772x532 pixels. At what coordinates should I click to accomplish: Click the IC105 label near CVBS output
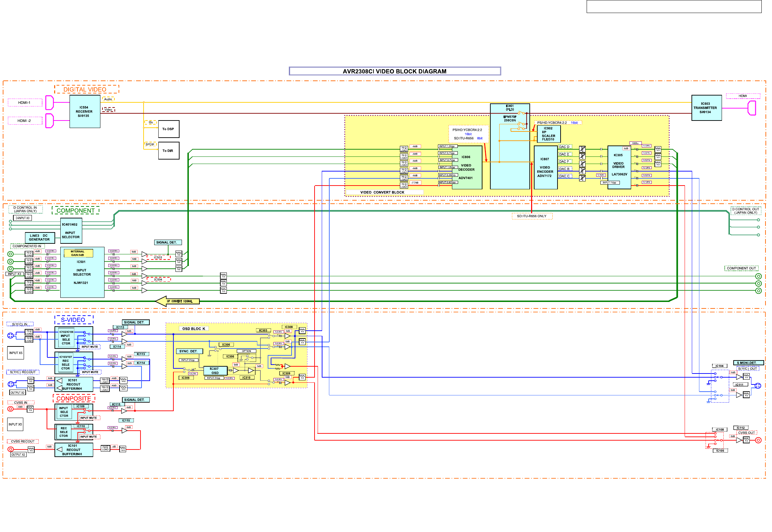point(720,451)
